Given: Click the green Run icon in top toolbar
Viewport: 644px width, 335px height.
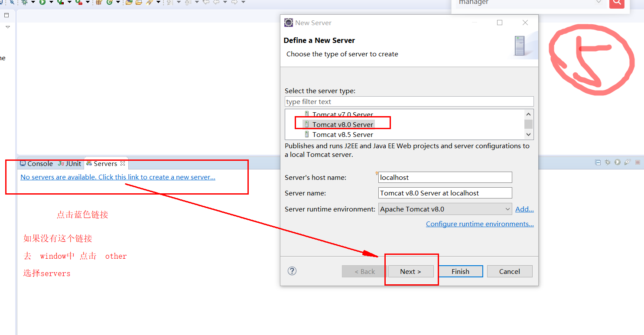Looking at the screenshot, I should point(42,2).
